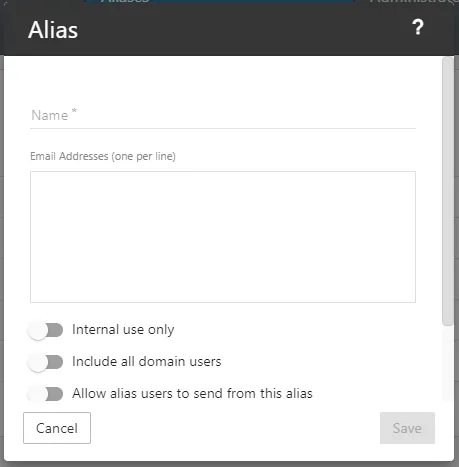
Task: Turn on Include all domain users switch
Action: click(x=45, y=362)
